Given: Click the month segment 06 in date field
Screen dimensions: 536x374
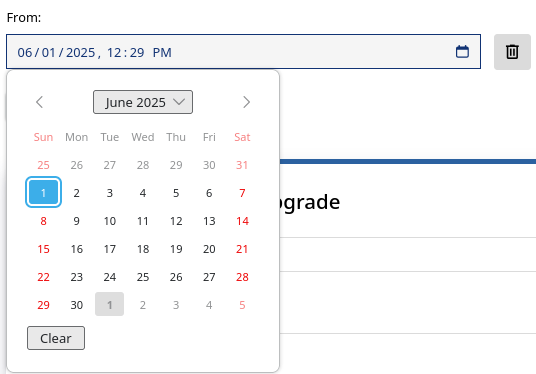Looking at the screenshot, I should [25, 53].
